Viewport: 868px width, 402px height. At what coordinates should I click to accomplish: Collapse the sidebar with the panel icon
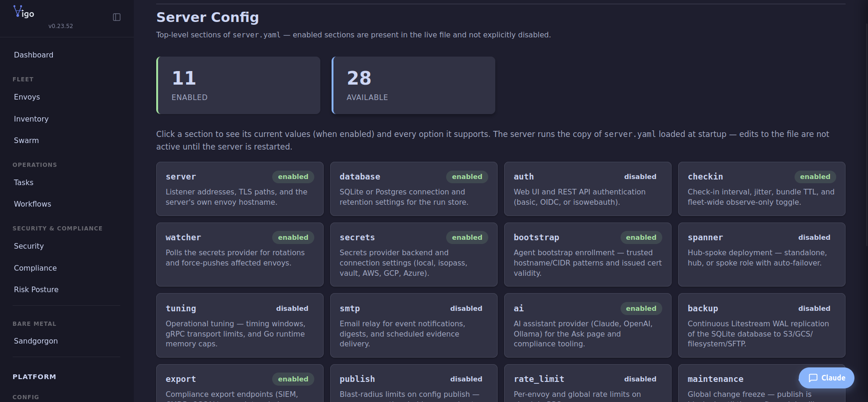click(x=117, y=17)
